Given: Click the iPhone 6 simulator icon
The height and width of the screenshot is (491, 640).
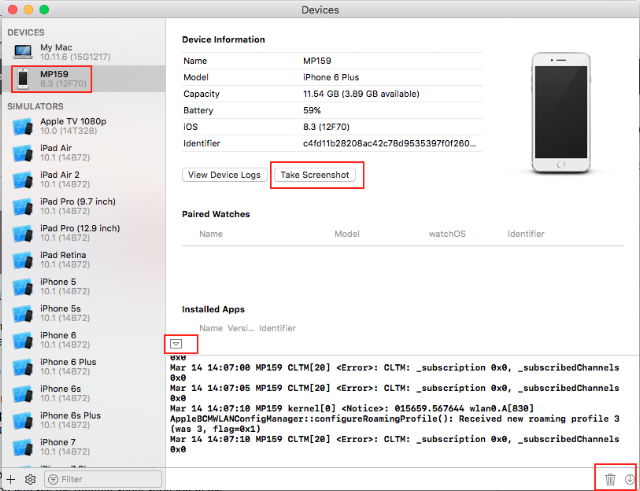Looking at the screenshot, I should point(23,340).
